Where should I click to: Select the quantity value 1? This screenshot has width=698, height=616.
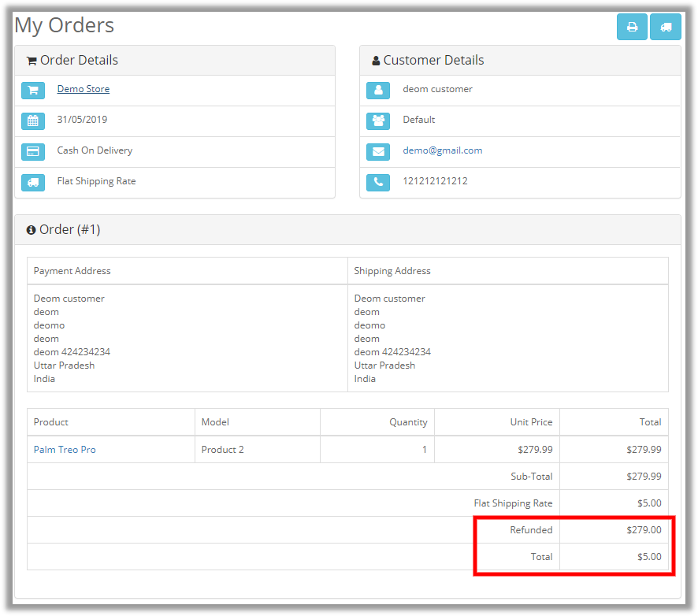[425, 450]
